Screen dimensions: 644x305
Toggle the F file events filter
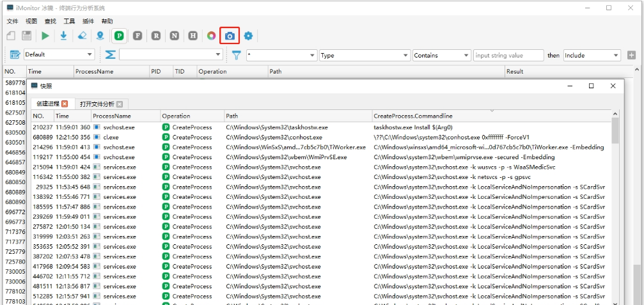[x=137, y=36]
